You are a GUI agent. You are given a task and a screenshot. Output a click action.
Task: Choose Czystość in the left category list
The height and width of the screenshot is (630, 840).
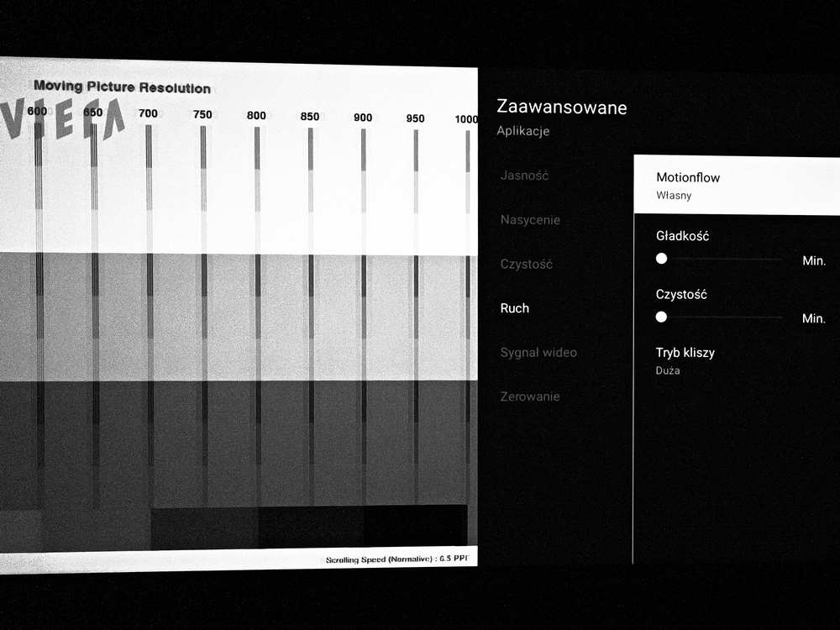coord(526,265)
